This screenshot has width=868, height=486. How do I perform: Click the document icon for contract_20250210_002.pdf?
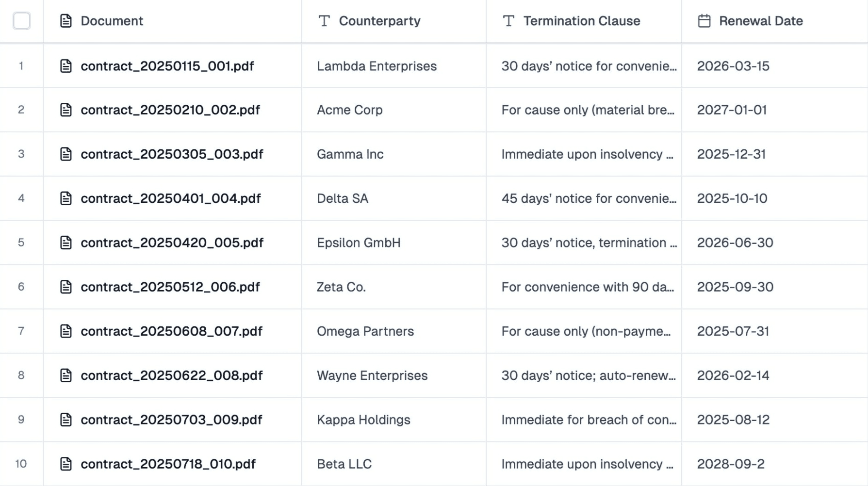[x=66, y=110]
